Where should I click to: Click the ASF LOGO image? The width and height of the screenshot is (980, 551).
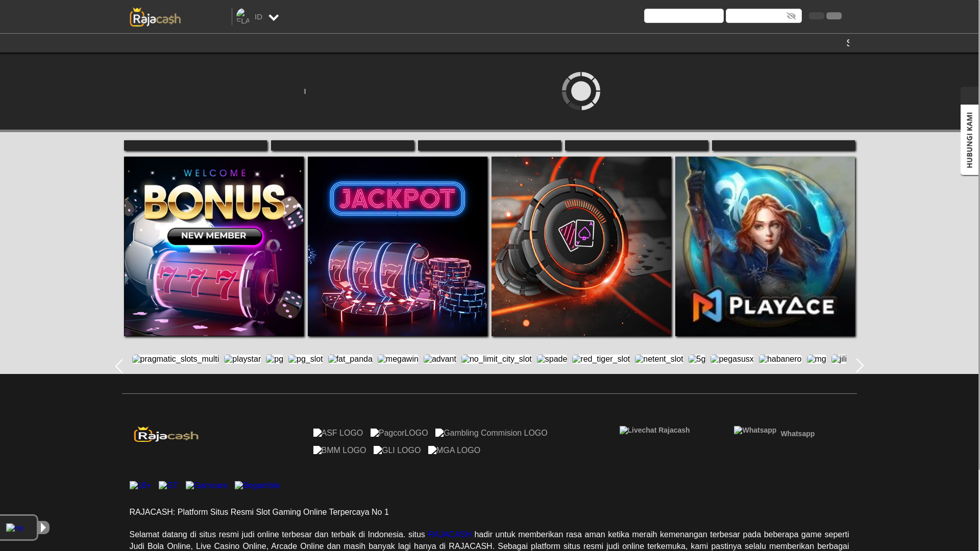tap(338, 433)
